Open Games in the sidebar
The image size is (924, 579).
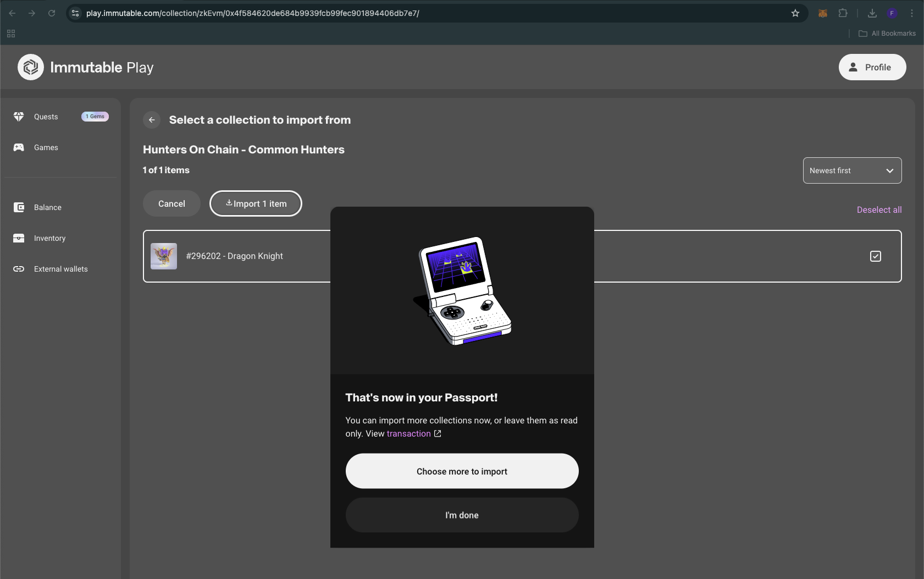(x=46, y=147)
